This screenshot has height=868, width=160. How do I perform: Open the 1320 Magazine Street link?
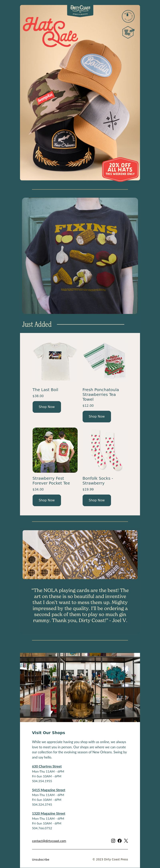click(49, 813)
